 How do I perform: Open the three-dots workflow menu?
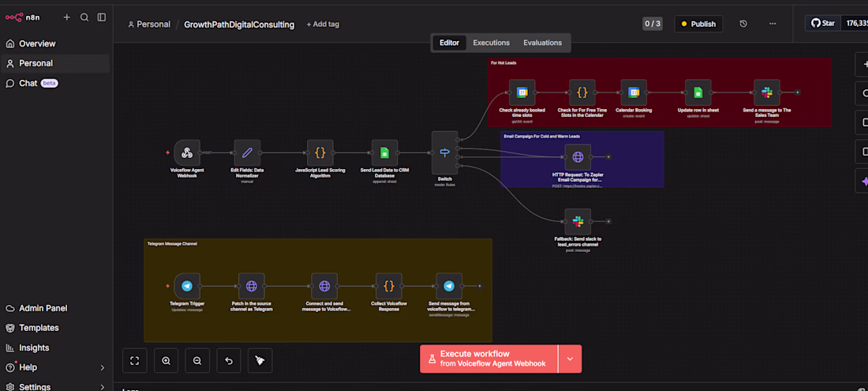(x=773, y=24)
